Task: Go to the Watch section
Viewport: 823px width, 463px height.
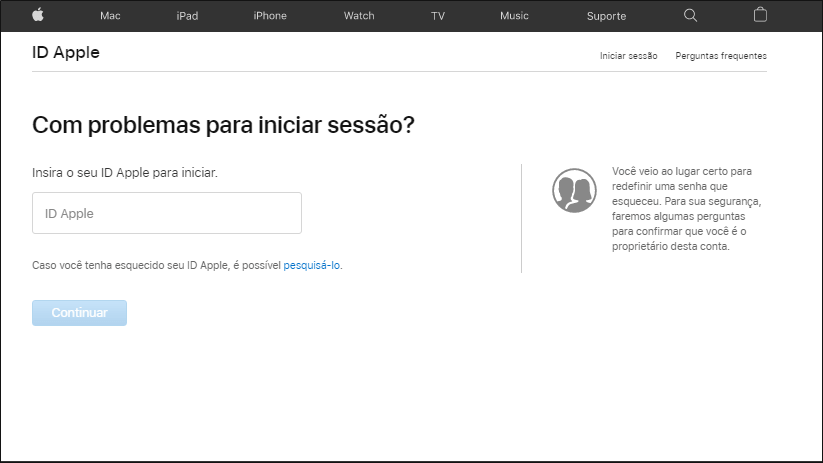Action: pos(359,16)
